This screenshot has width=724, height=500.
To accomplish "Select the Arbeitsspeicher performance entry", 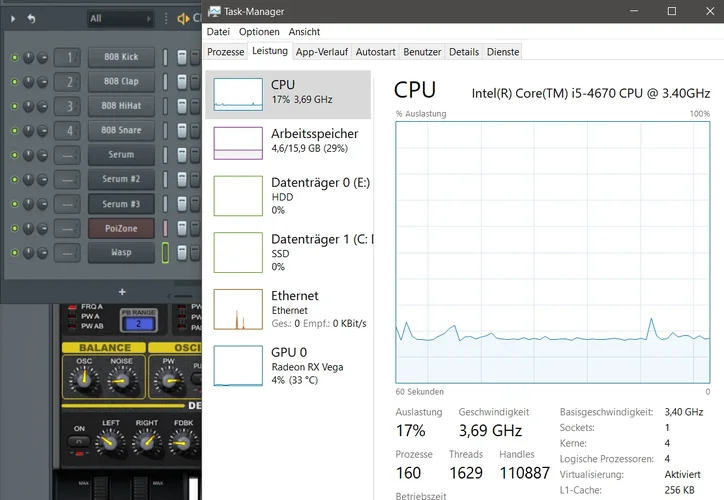I will tap(288, 143).
